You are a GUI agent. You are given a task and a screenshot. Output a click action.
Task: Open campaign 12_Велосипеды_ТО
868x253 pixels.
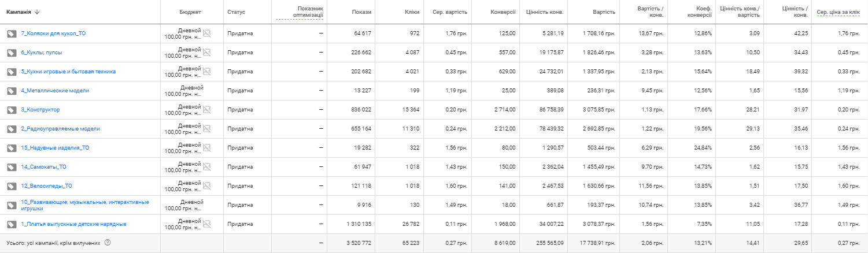pyautogui.click(x=46, y=186)
